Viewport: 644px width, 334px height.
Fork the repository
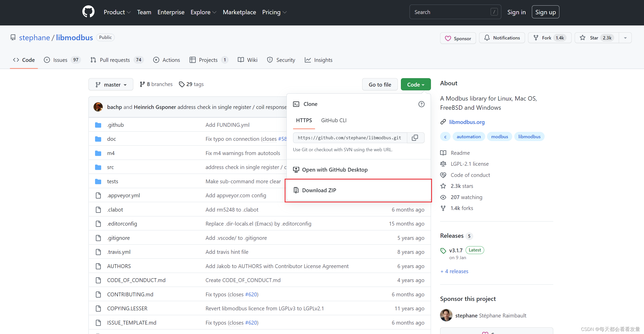[x=549, y=38]
